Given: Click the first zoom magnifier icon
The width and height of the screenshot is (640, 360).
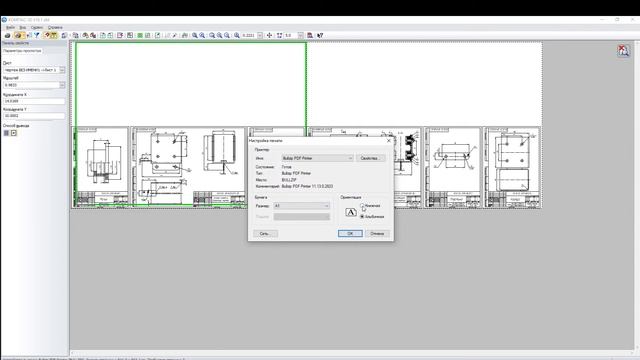Looking at the screenshot, I should pos(195,36).
